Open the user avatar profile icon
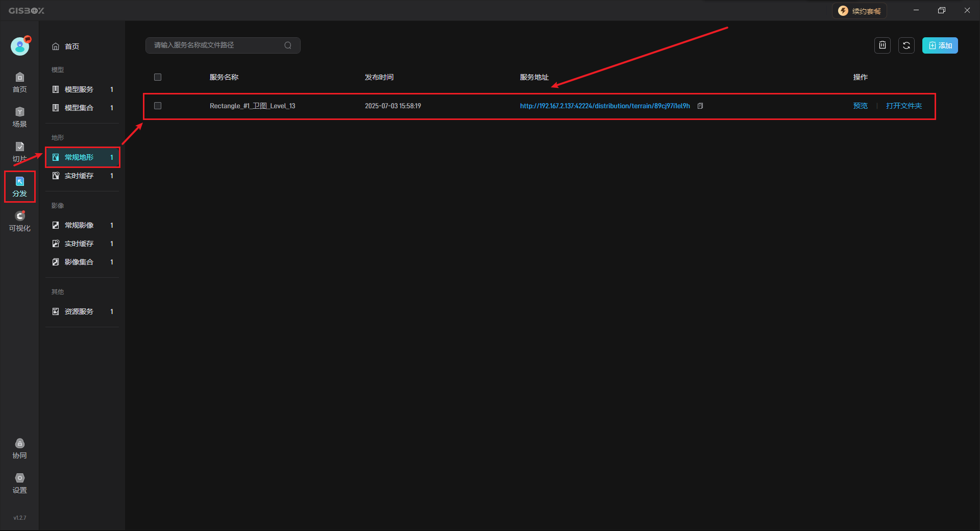The image size is (980, 531). [x=20, y=46]
